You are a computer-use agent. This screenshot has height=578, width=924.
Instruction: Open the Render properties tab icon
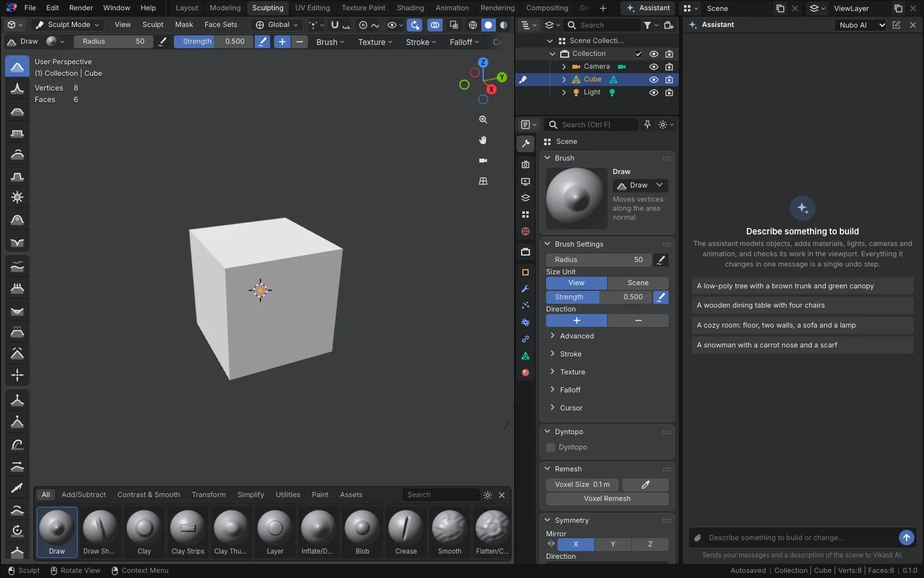point(526,164)
